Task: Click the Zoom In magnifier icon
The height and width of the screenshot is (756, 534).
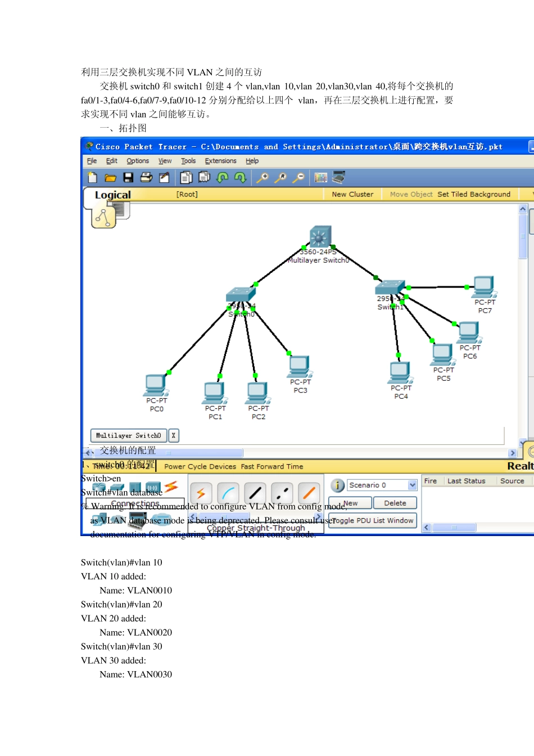Action: click(x=263, y=178)
